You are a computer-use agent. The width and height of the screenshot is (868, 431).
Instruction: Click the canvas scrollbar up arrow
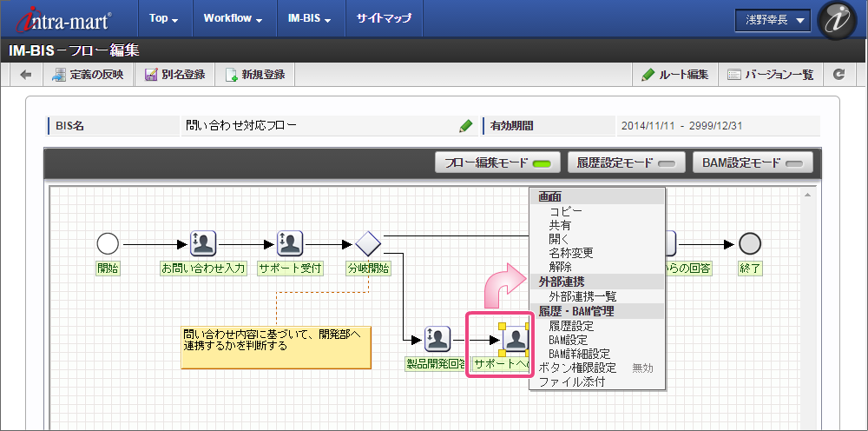pos(807,195)
